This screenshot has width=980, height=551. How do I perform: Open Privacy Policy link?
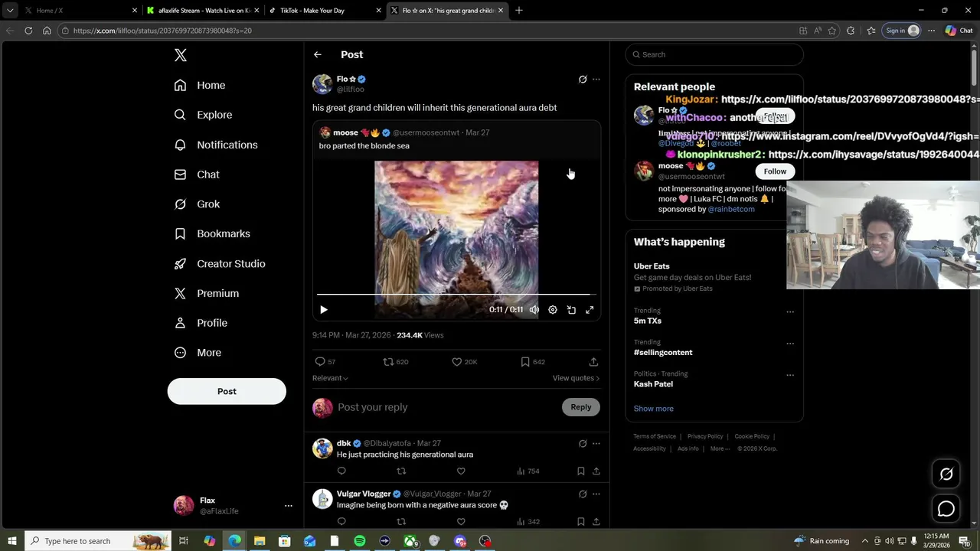point(705,436)
